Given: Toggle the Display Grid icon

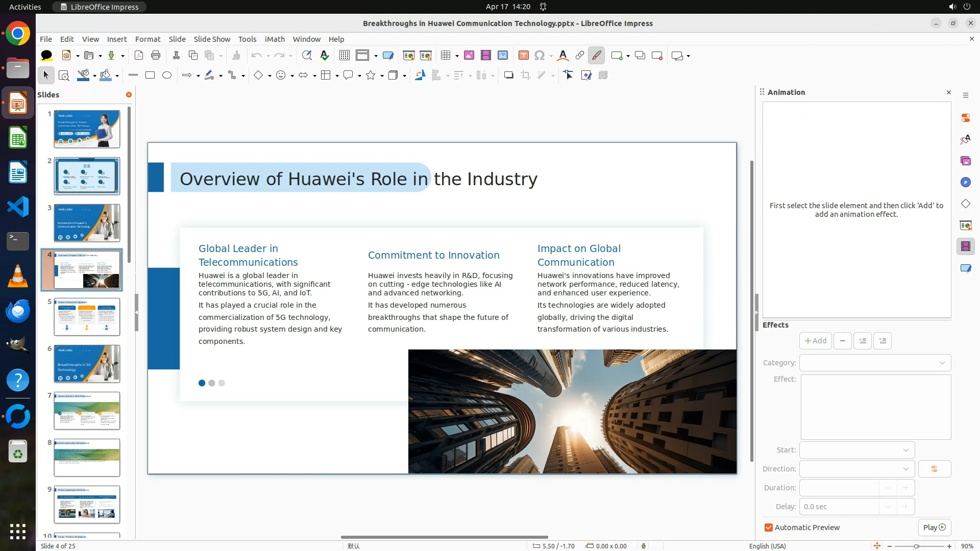Looking at the screenshot, I should pos(345,56).
